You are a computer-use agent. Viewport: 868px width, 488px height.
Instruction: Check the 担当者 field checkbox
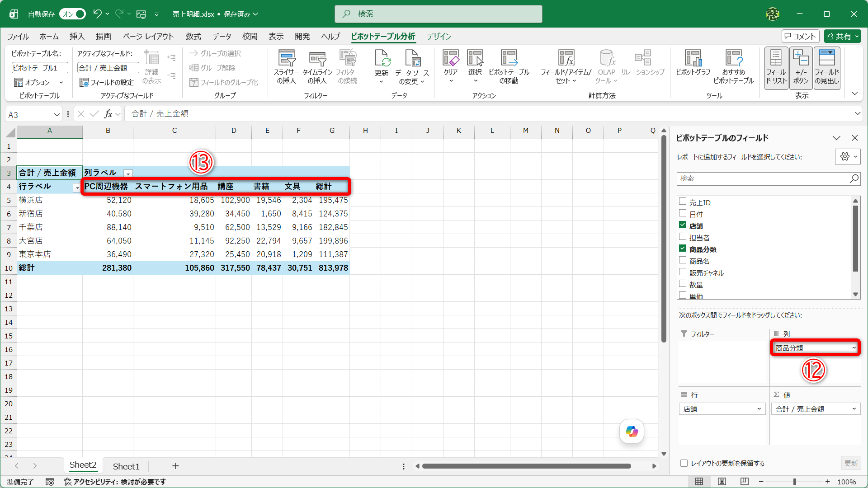(683, 237)
